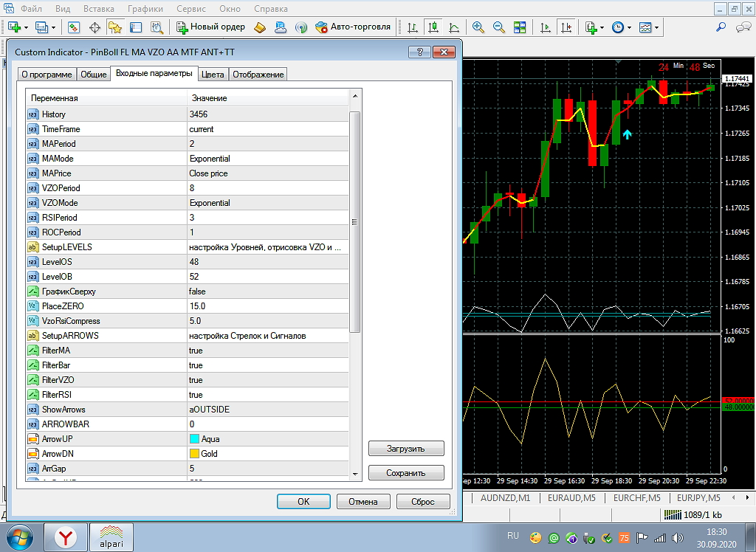Launch MetaEditor via yellow book icon
The image size is (756, 552).
pyautogui.click(x=259, y=27)
